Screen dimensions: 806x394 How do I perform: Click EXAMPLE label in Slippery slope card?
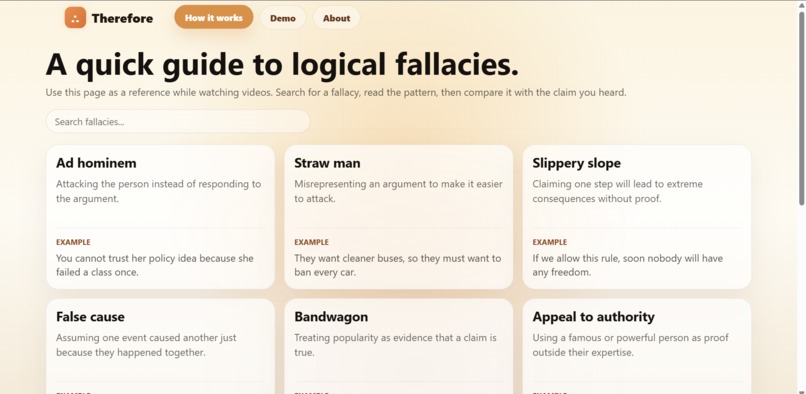pos(549,242)
